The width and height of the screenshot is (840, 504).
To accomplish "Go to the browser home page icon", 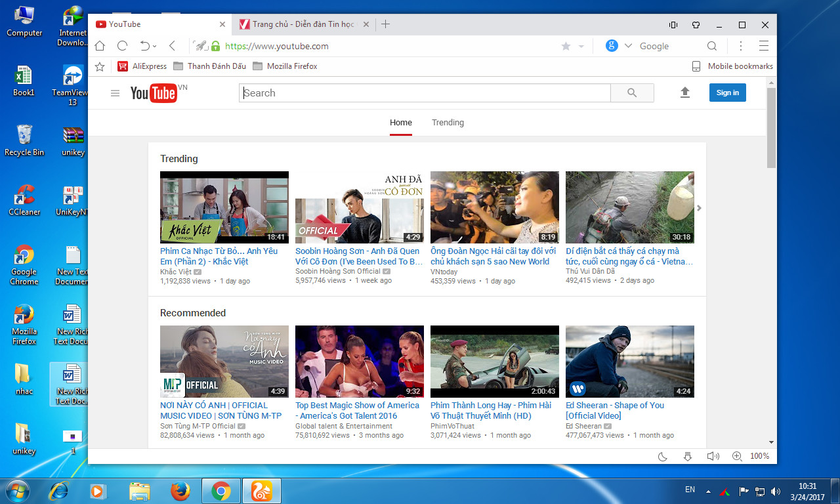I will click(x=100, y=46).
